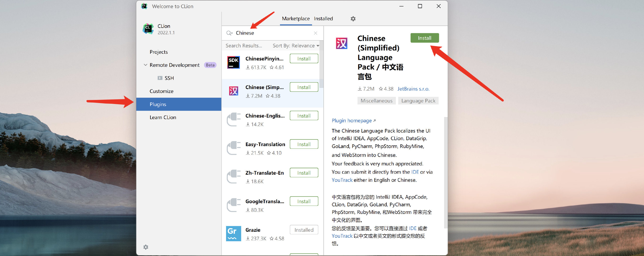This screenshot has height=256, width=644.
Task: Click the SSH terminal icon
Action: click(x=160, y=78)
